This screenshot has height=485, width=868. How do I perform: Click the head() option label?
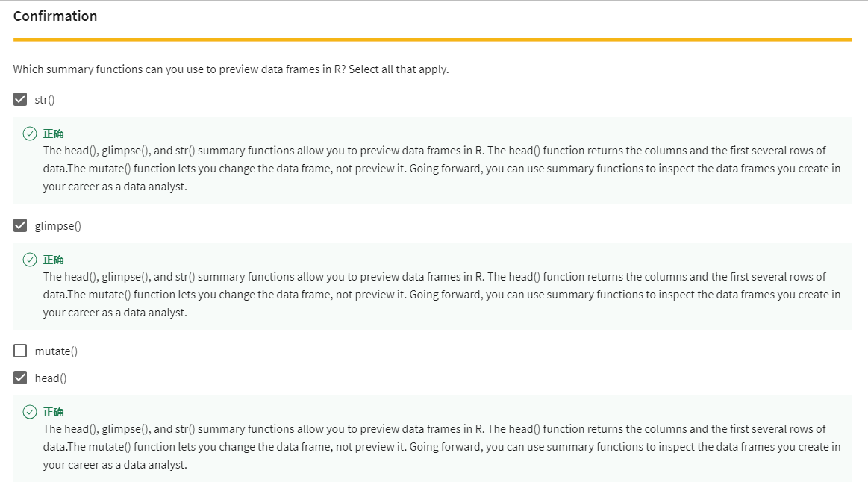51,378
